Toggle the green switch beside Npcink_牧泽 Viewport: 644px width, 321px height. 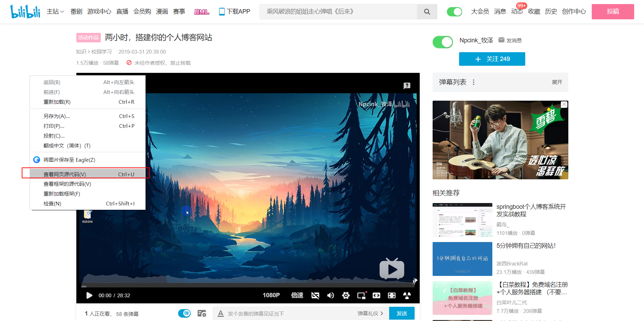(443, 42)
